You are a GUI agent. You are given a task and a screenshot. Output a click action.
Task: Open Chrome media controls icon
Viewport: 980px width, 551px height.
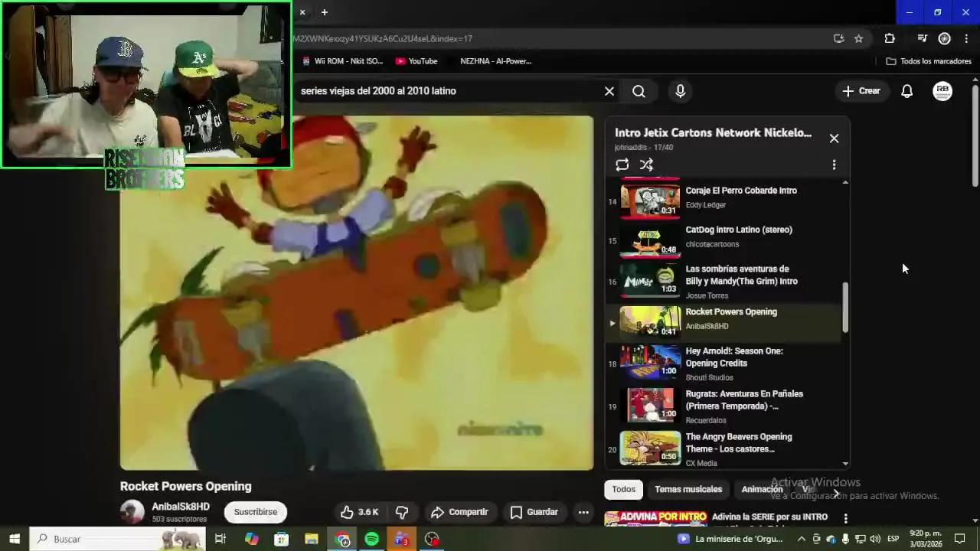[922, 38]
